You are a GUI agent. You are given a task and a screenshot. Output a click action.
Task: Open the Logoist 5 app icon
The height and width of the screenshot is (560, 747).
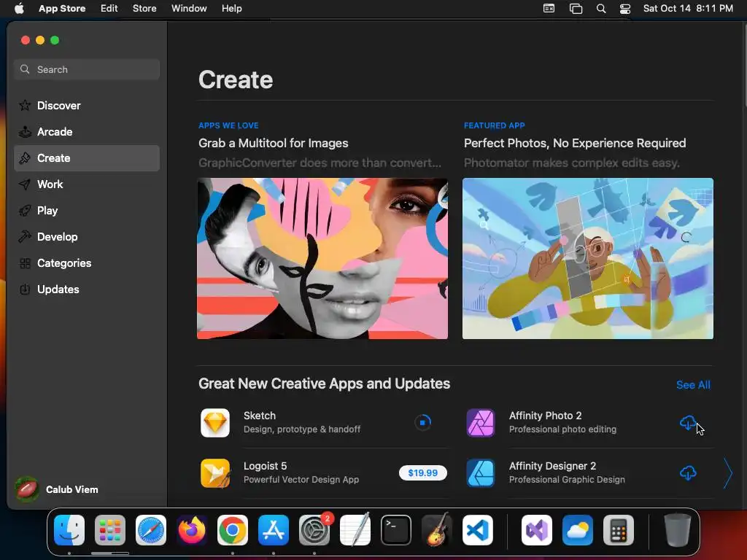click(215, 472)
